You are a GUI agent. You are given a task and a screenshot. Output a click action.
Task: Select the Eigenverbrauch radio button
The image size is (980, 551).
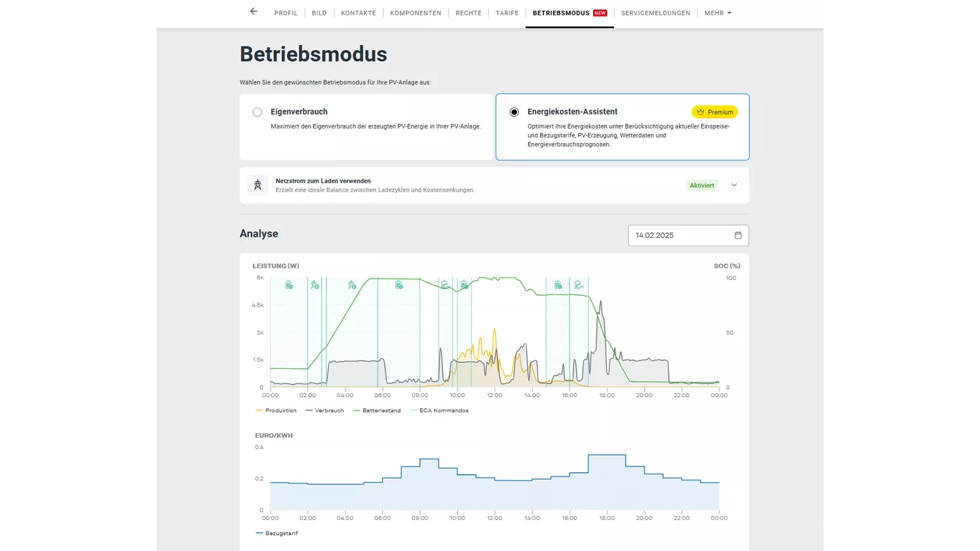point(257,112)
